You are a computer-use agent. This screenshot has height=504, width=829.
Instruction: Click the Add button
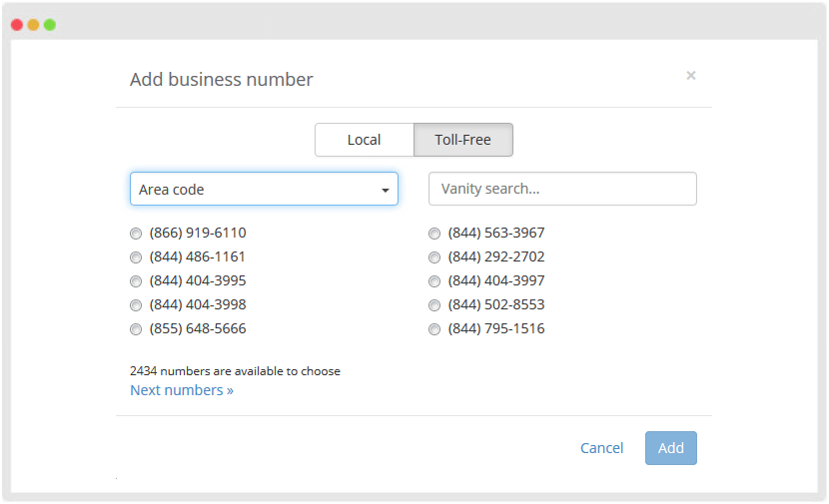[671, 448]
